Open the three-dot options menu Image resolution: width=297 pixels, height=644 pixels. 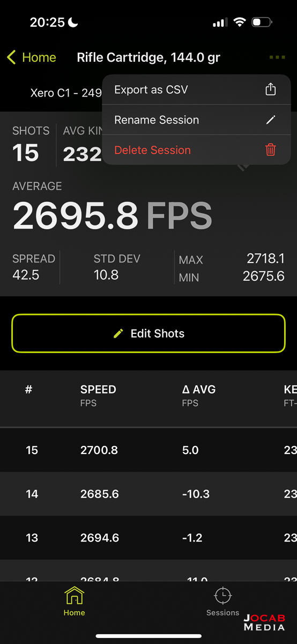point(277,57)
